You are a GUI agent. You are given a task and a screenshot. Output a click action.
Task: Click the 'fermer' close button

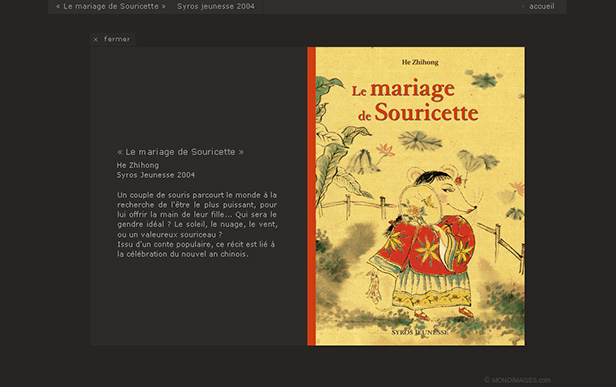(113, 39)
